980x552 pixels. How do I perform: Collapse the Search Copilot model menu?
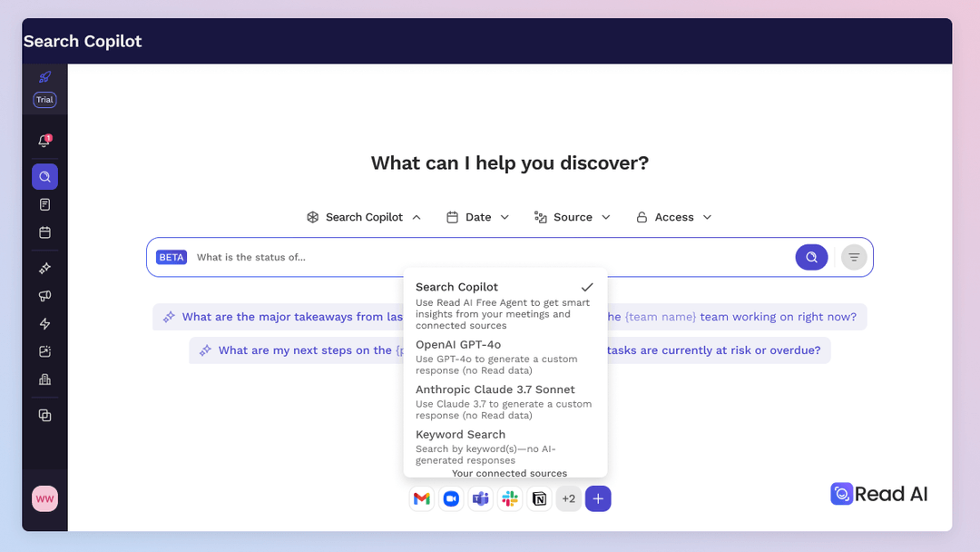point(364,217)
